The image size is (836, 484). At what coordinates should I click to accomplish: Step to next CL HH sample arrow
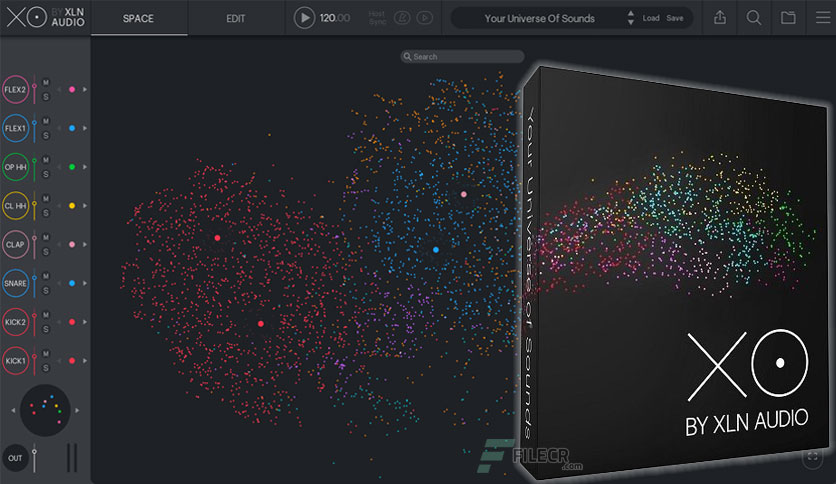point(85,206)
